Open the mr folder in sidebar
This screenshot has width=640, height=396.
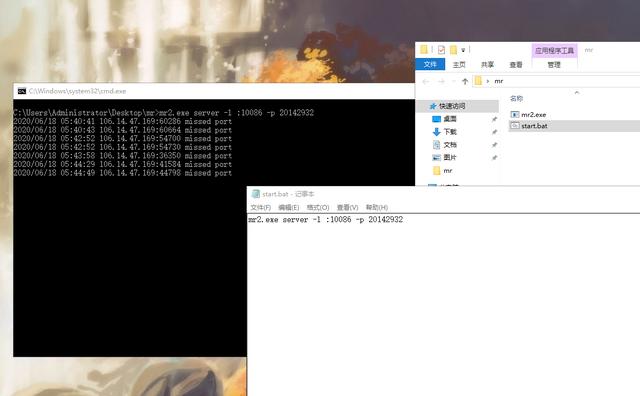tap(447, 171)
